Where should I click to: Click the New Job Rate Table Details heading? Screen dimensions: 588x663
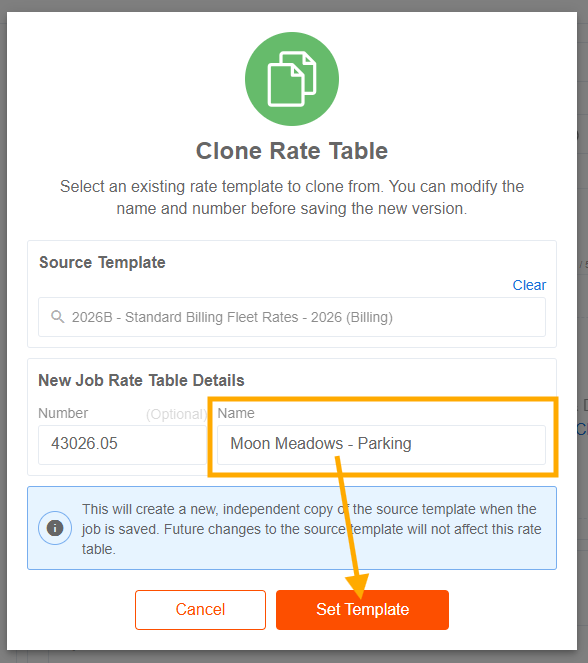click(141, 380)
